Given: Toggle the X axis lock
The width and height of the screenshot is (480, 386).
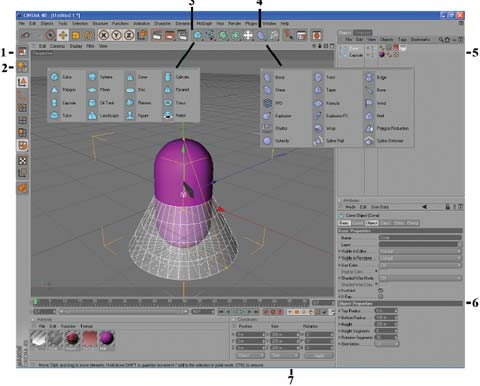Looking at the screenshot, I should 104,35.
